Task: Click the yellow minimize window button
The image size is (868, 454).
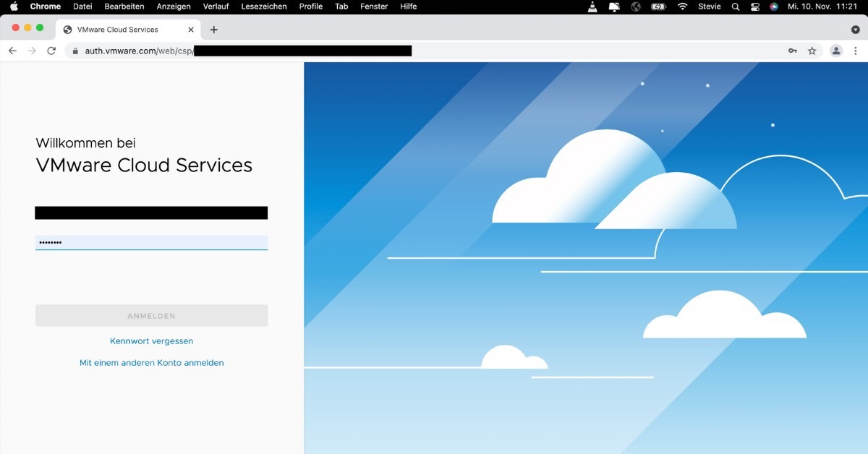Action: click(x=27, y=27)
